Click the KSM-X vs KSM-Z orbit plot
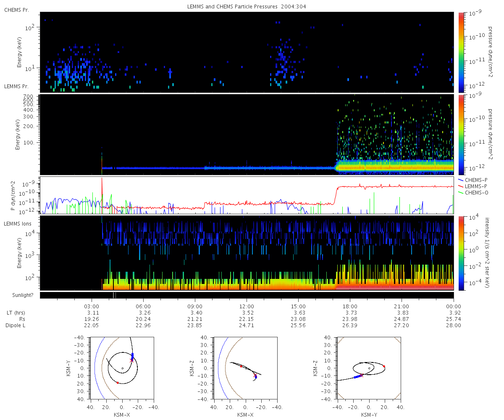 [x=245, y=367]
